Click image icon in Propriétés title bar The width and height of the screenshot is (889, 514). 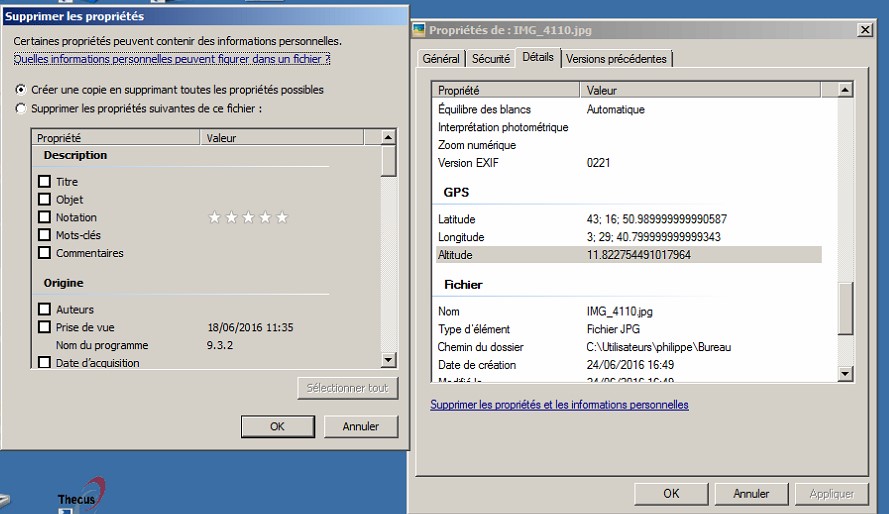(x=419, y=29)
